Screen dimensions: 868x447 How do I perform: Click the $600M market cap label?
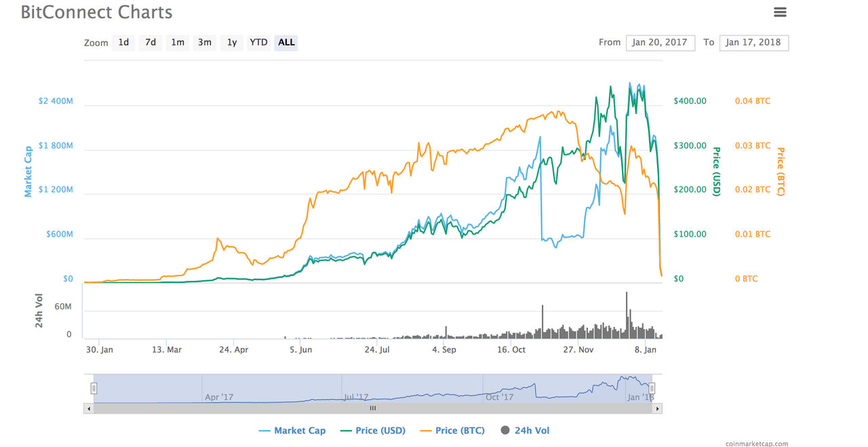click(59, 235)
